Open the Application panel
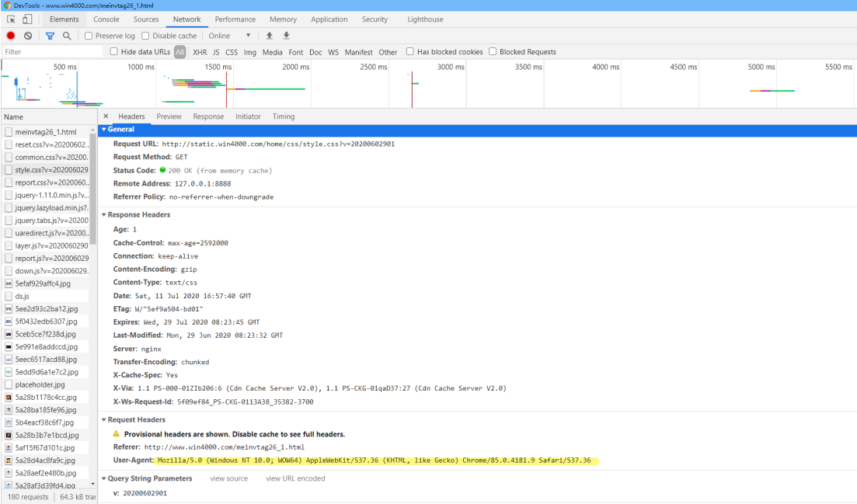857x504 pixels. click(x=329, y=19)
